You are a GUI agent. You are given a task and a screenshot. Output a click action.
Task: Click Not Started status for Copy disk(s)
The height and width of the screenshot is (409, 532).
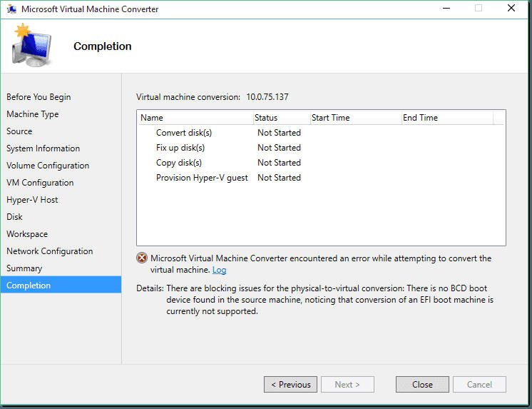[x=279, y=162]
